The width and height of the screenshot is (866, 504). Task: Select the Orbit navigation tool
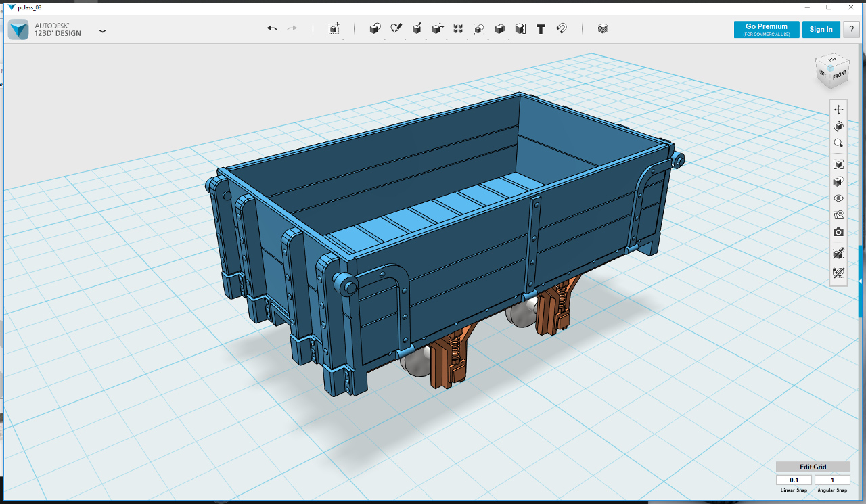pos(839,127)
